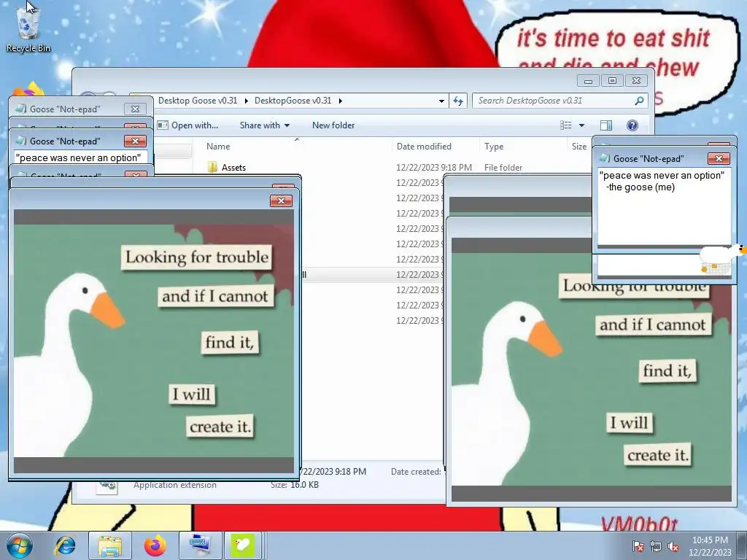The image size is (747, 560).
Task: Click the right goose meme image
Action: [591, 370]
